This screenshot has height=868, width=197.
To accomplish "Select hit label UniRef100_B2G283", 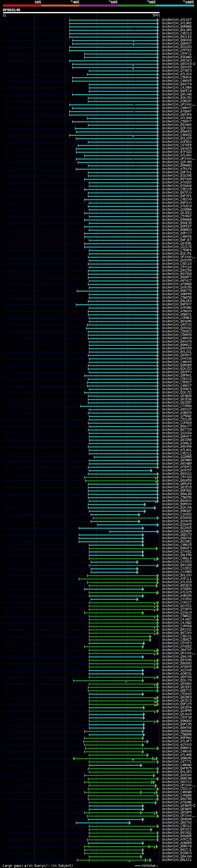I will tap(176, 47).
